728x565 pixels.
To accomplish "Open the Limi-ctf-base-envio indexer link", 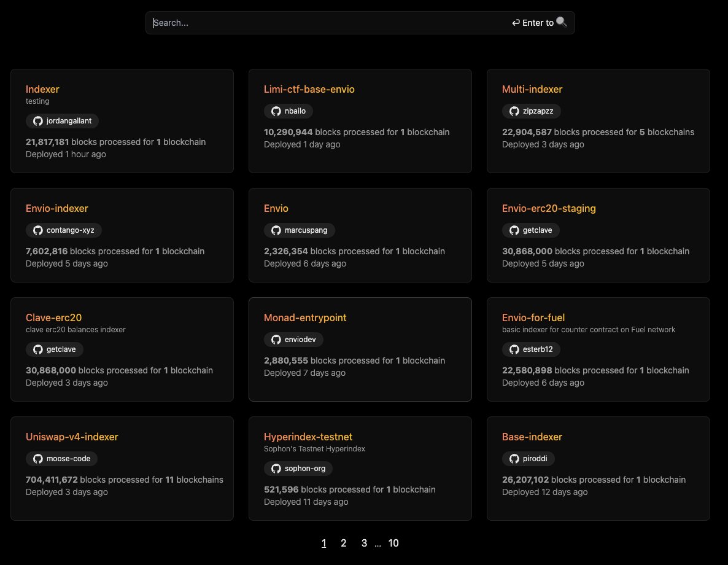I will [309, 89].
